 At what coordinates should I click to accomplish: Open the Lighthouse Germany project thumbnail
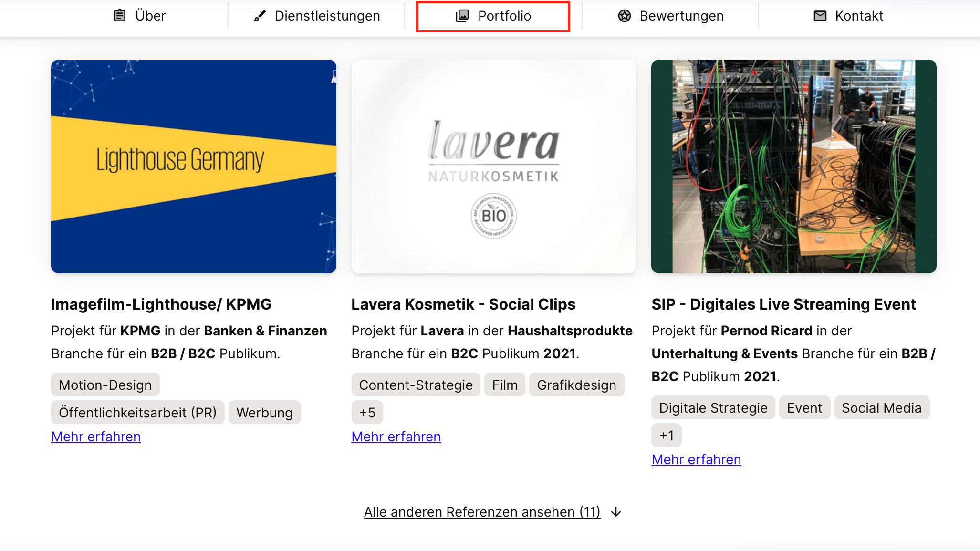pos(194,166)
